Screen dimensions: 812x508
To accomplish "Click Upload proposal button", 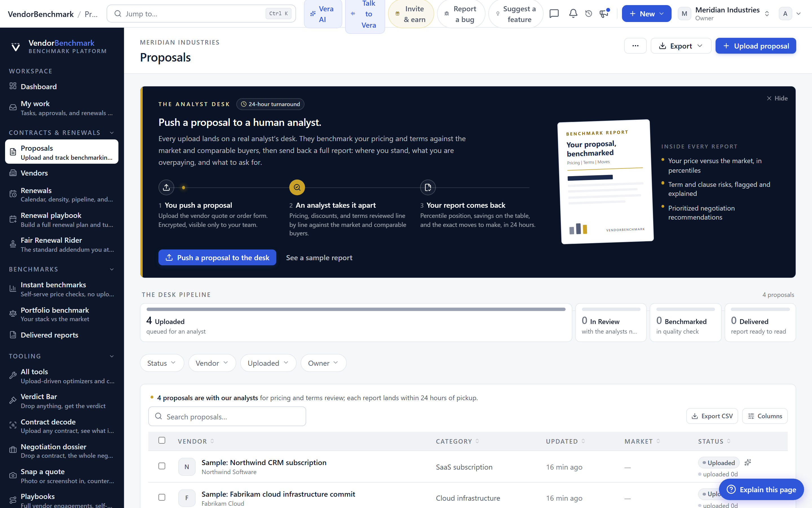I will coord(756,46).
